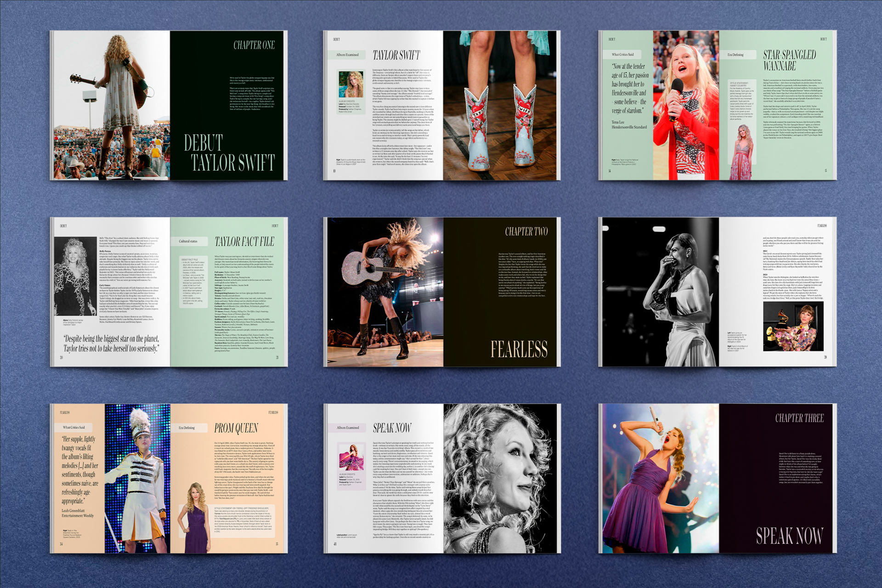The image size is (882, 588).
Task: Click the "Leah Greenblatt Entertainment Weekly" attribution
Action: 78,513
